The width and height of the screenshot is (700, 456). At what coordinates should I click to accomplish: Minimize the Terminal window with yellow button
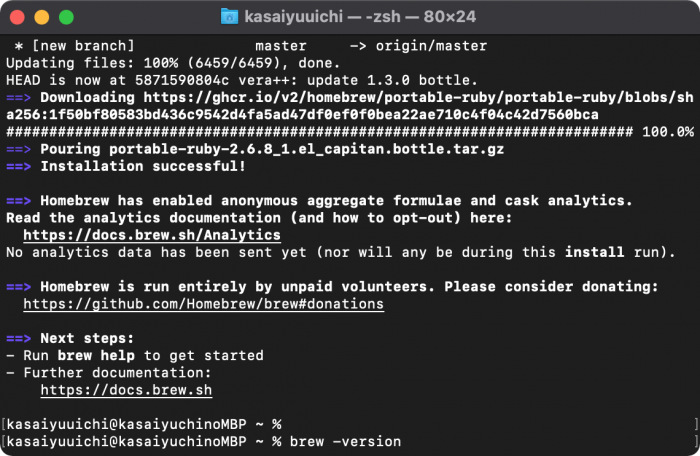pyautogui.click(x=42, y=17)
